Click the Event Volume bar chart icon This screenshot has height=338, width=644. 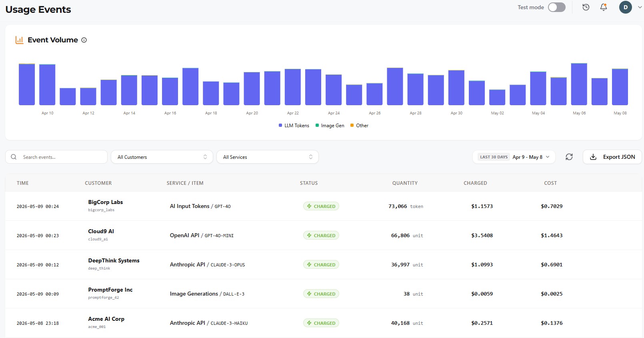pos(19,40)
